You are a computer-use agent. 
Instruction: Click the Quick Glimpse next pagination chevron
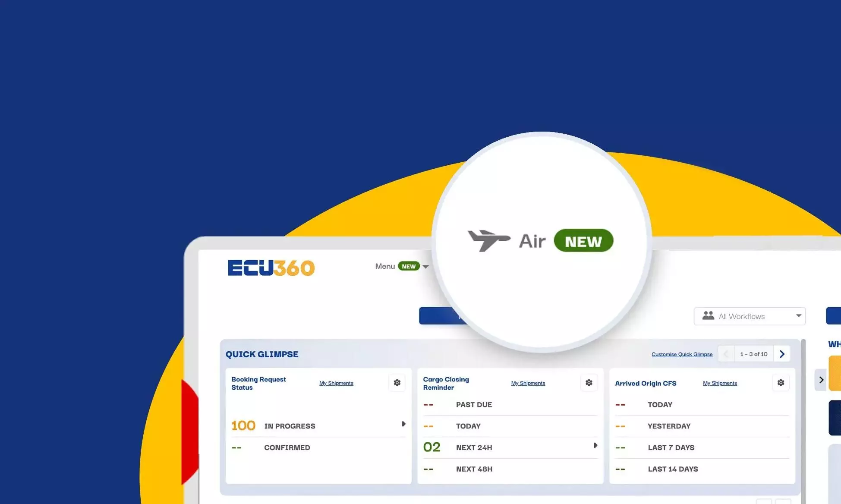pyautogui.click(x=782, y=354)
